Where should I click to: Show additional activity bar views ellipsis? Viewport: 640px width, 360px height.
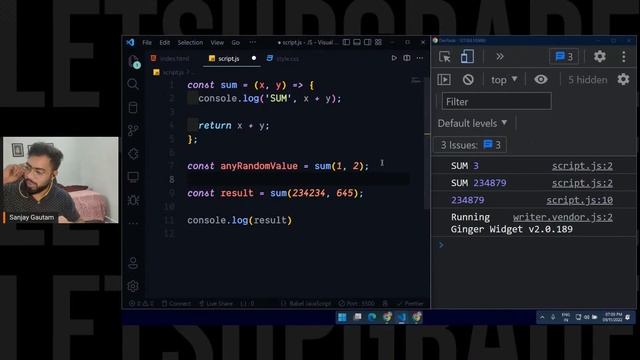[133, 223]
